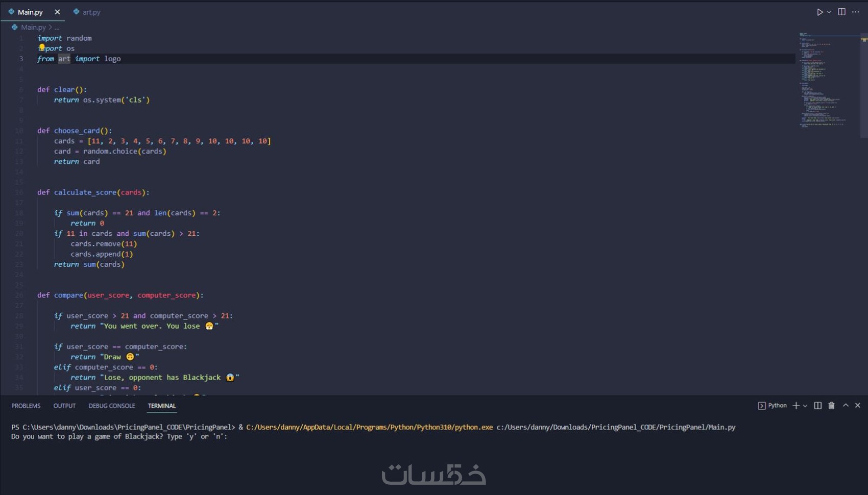Select Main.py in the breadcrumb bar
868x495 pixels.
click(x=33, y=27)
